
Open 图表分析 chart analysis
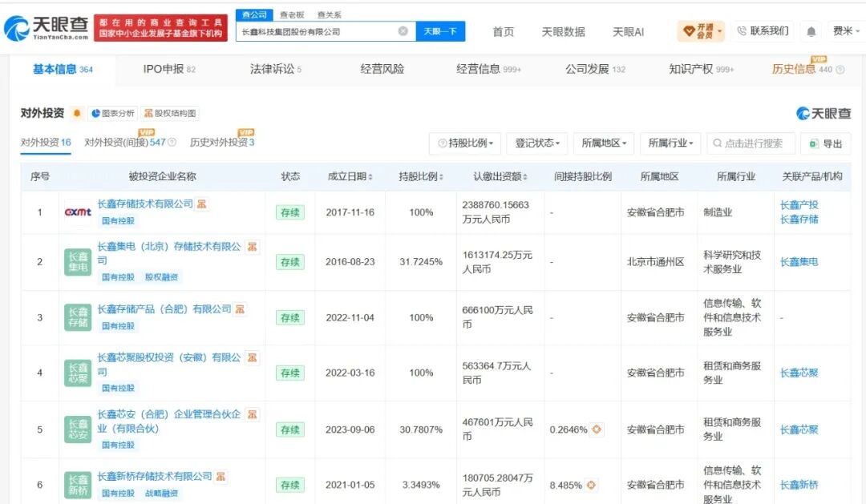pyautogui.click(x=113, y=113)
